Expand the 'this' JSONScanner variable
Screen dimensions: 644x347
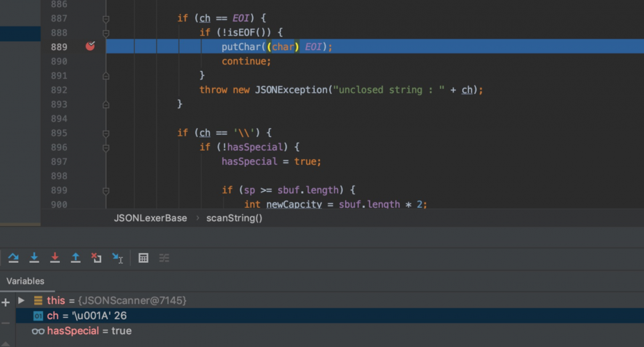(21, 301)
